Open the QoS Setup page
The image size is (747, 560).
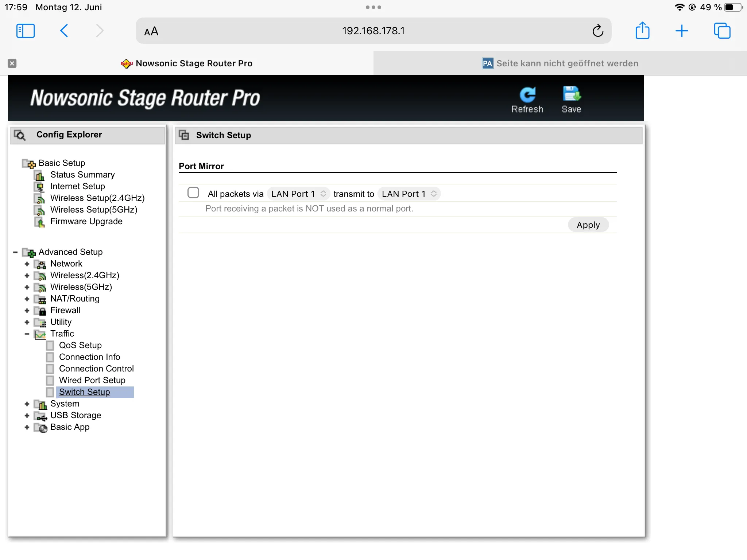tap(80, 345)
